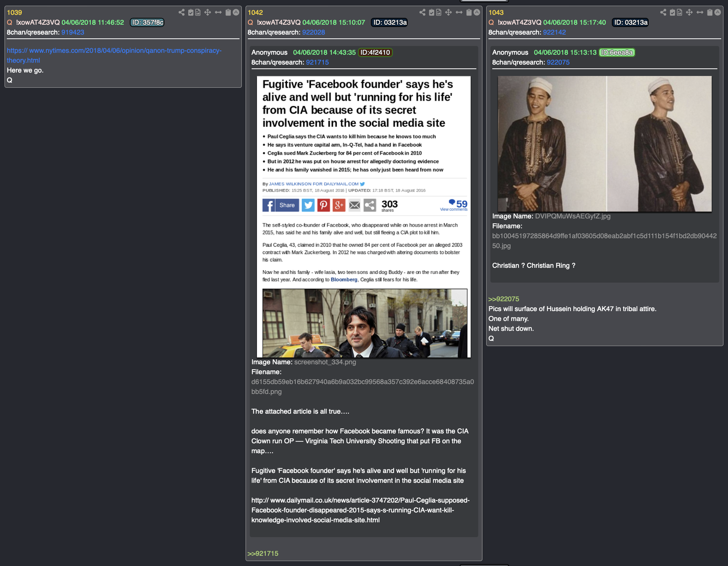Screen dimensions: 728x566
Task: Open 8chan post link 919423
Action: point(73,32)
